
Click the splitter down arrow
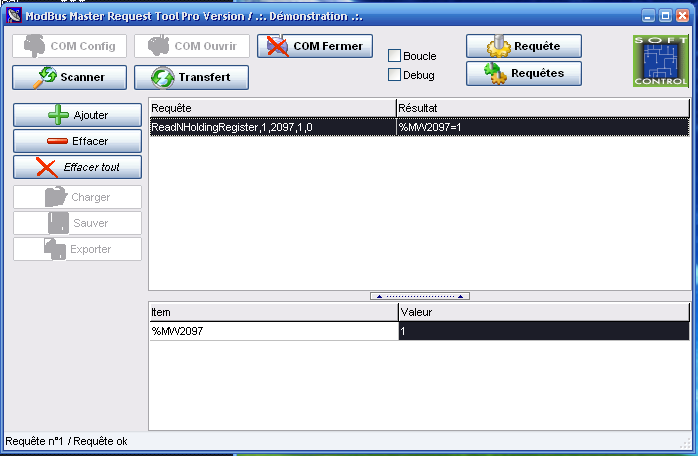[459, 296]
